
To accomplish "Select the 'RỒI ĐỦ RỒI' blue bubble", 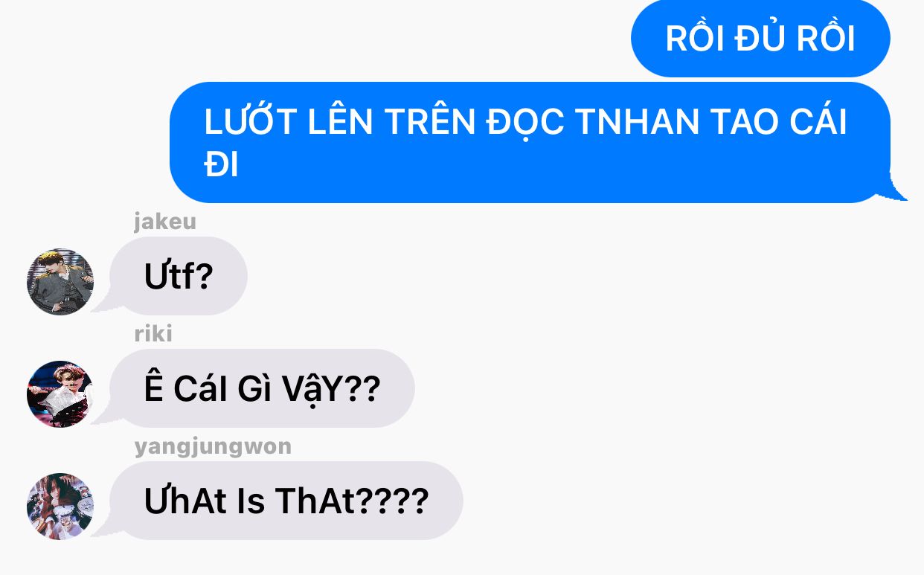I will pos(760,39).
